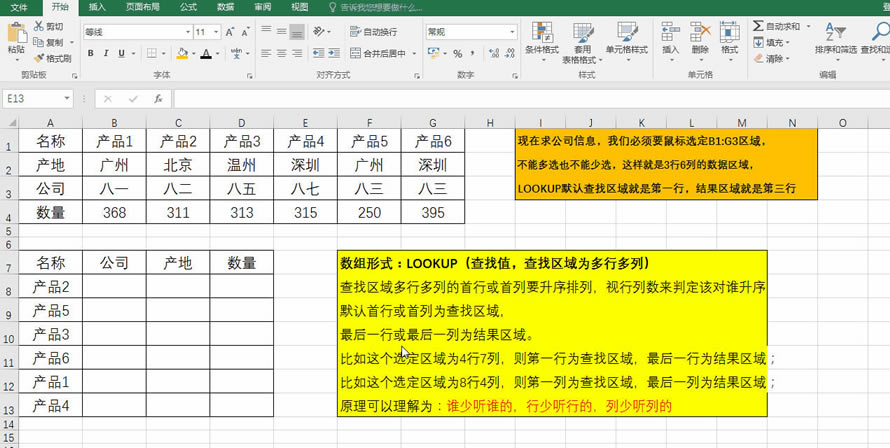Image resolution: width=890 pixels, height=448 pixels.
Task: Click the Tell Me search box
Action: pos(376,7)
